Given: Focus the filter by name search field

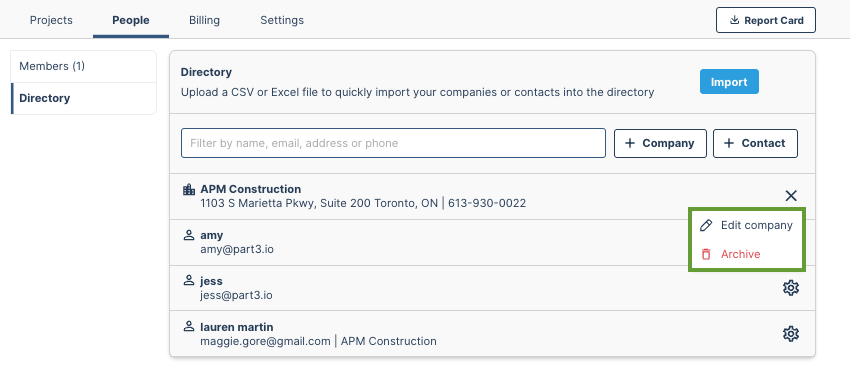Looking at the screenshot, I should [393, 143].
